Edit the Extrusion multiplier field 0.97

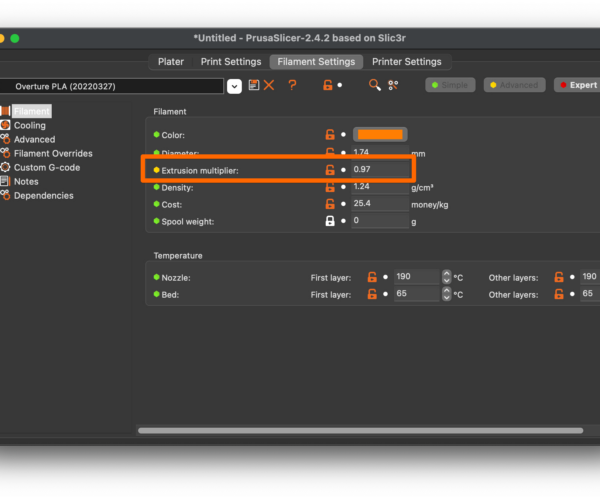(x=380, y=169)
